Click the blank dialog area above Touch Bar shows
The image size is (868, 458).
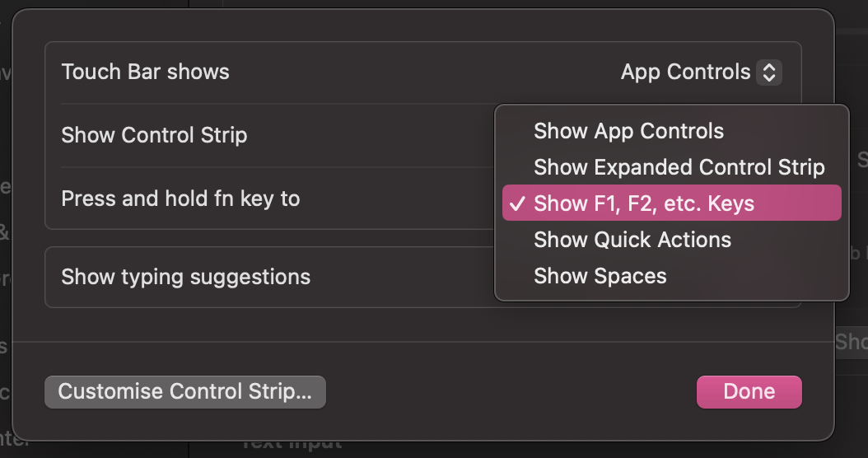coord(412,26)
